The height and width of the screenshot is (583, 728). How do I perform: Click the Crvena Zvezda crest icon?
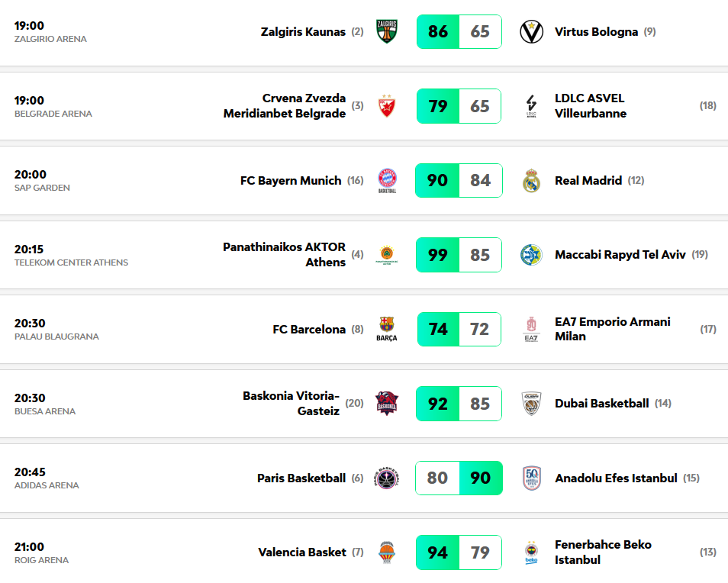pos(387,106)
